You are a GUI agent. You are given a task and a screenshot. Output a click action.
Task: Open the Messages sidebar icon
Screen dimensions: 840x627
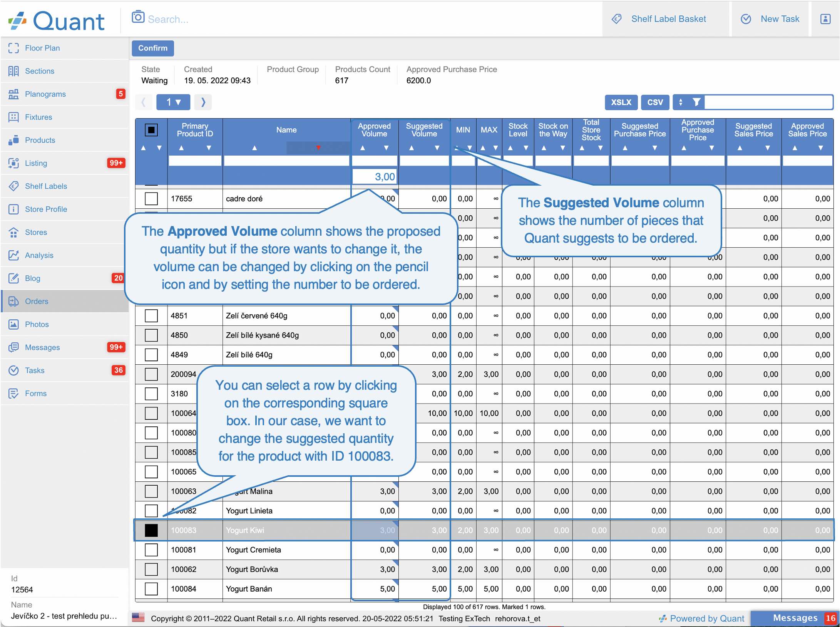tap(13, 348)
